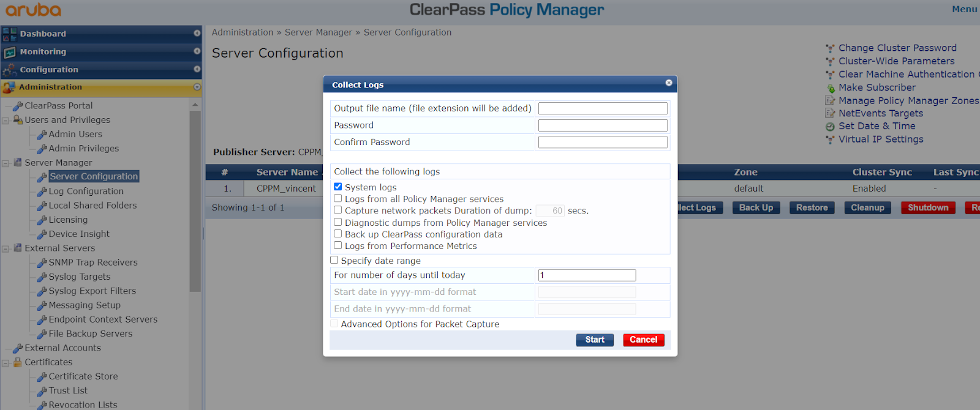Enable Diagnostic dumps from Policy Manager services
980x410 pixels.
(337, 222)
